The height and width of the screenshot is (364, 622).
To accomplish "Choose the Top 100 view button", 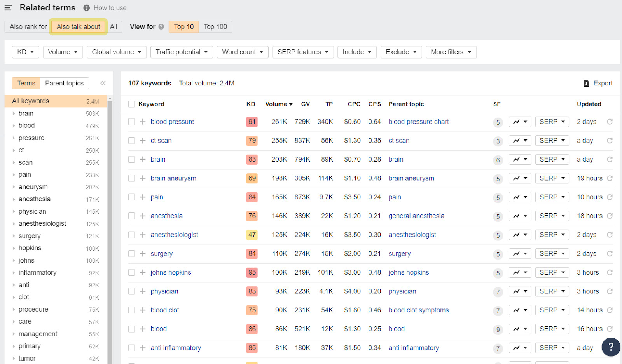I will (215, 27).
